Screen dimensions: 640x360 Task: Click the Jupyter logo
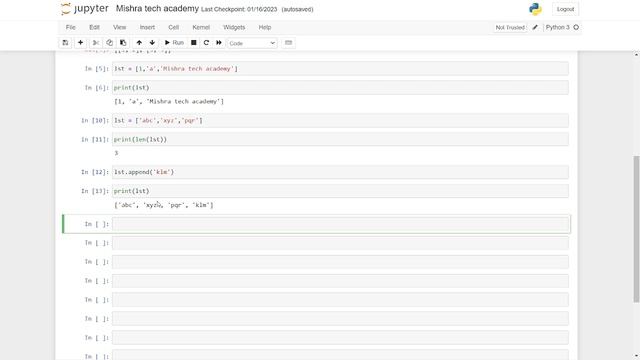pyautogui.click(x=85, y=9)
